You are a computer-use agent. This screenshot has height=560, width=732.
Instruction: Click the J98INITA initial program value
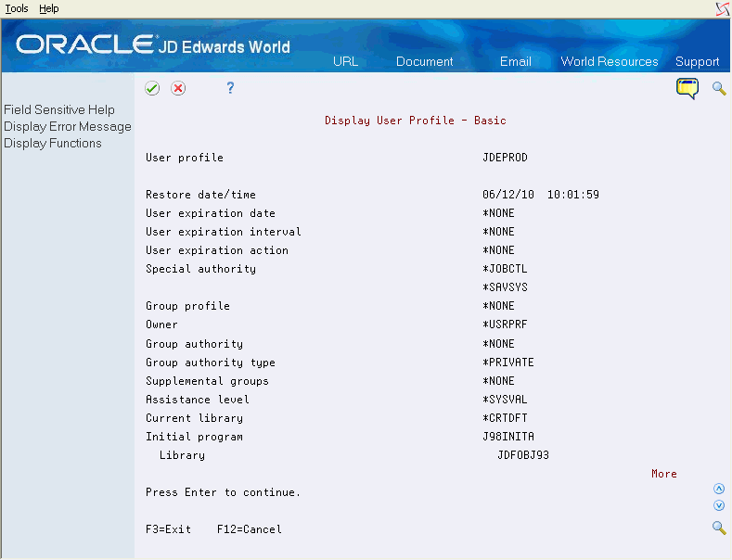tap(507, 437)
